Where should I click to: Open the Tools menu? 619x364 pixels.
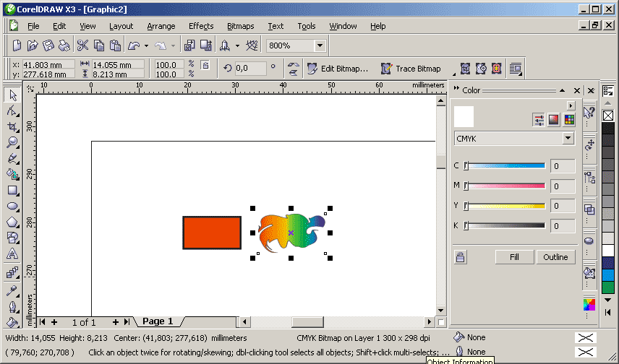click(x=307, y=26)
